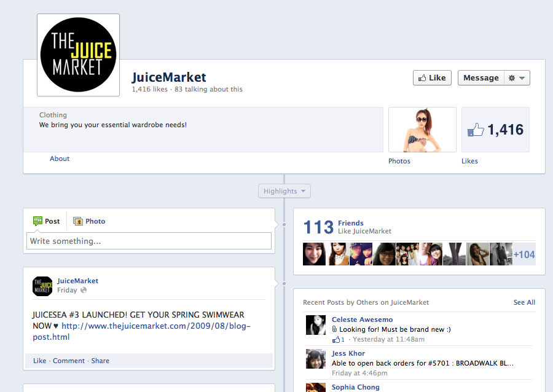Click the Photo upload icon
The height and width of the screenshot is (392, 553).
tap(78, 221)
